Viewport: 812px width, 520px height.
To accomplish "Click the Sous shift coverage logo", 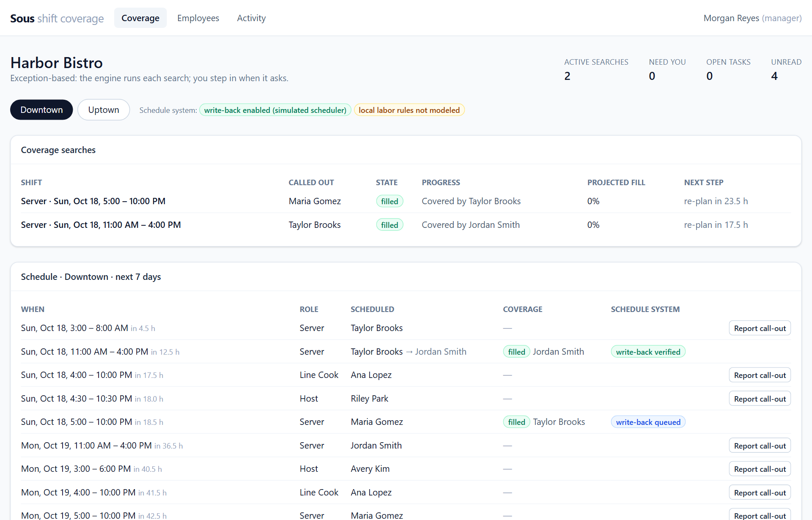I will coord(57,19).
